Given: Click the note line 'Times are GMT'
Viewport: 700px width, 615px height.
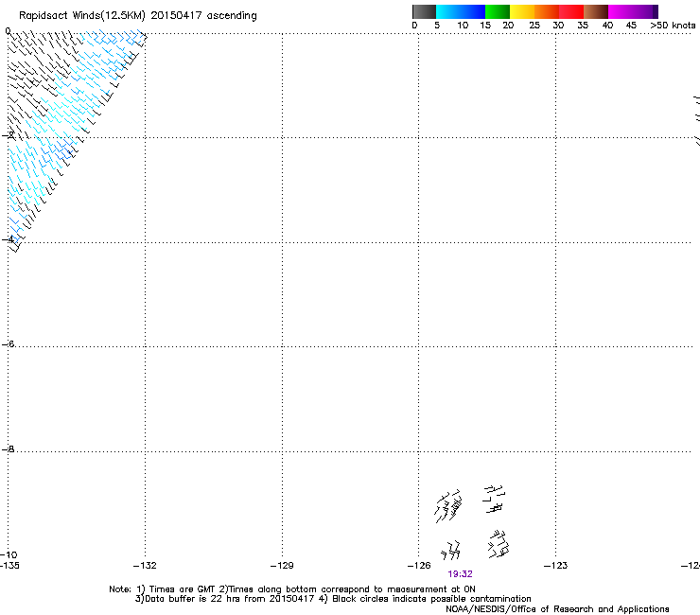Looking at the screenshot, I should (x=183, y=589).
